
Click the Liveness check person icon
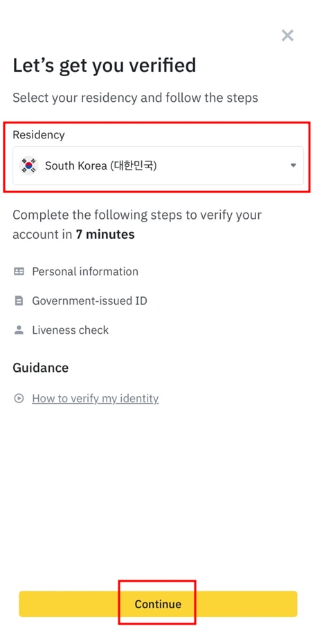pos(19,330)
